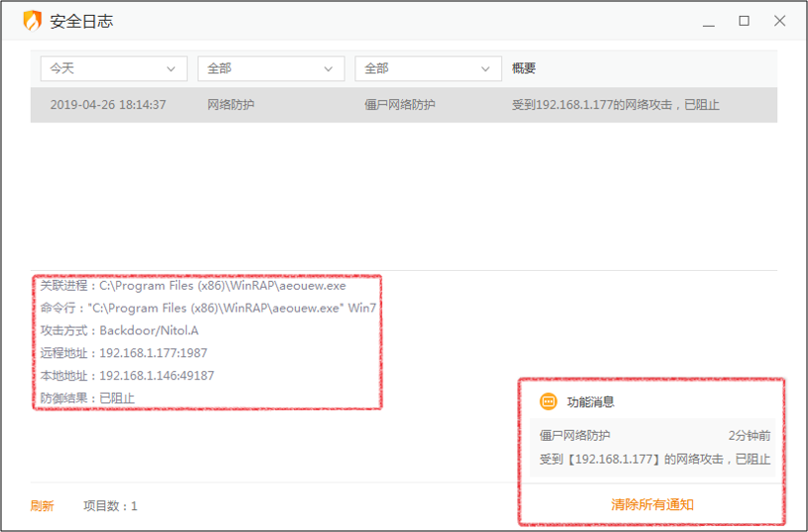This screenshot has width=808, height=532.
Task: Click the 概要 column header
Action: coord(524,68)
